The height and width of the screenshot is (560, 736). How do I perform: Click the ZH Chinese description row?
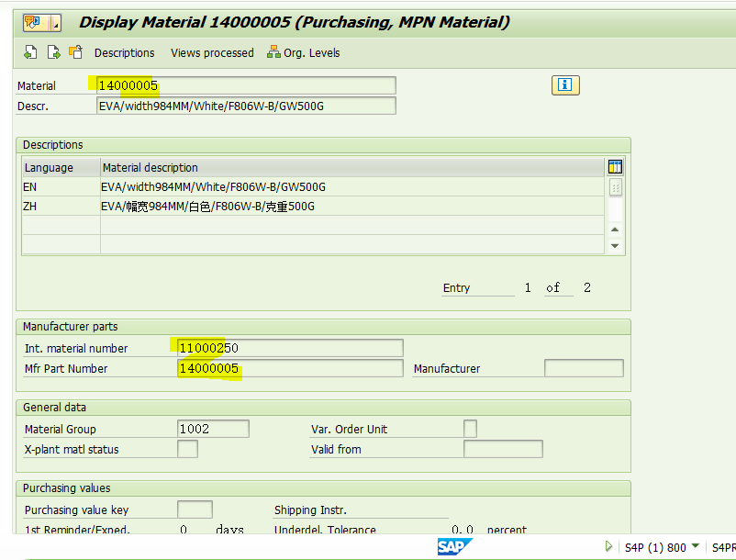pyautogui.click(x=229, y=206)
